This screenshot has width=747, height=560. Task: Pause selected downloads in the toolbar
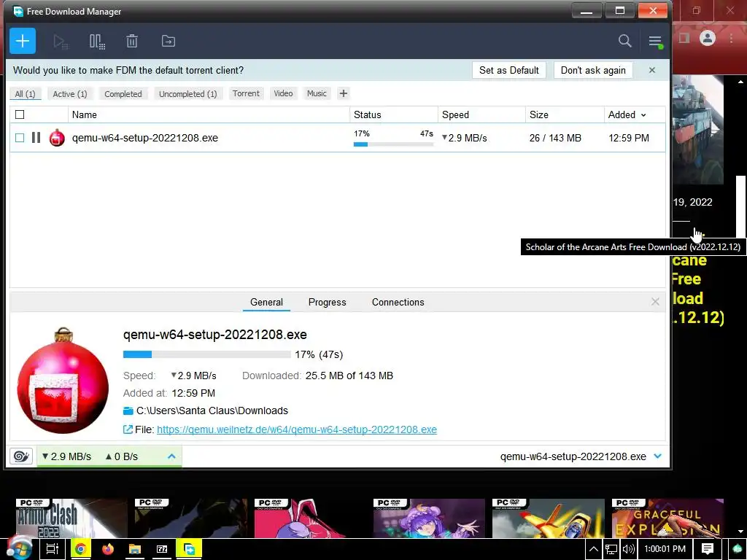97,42
